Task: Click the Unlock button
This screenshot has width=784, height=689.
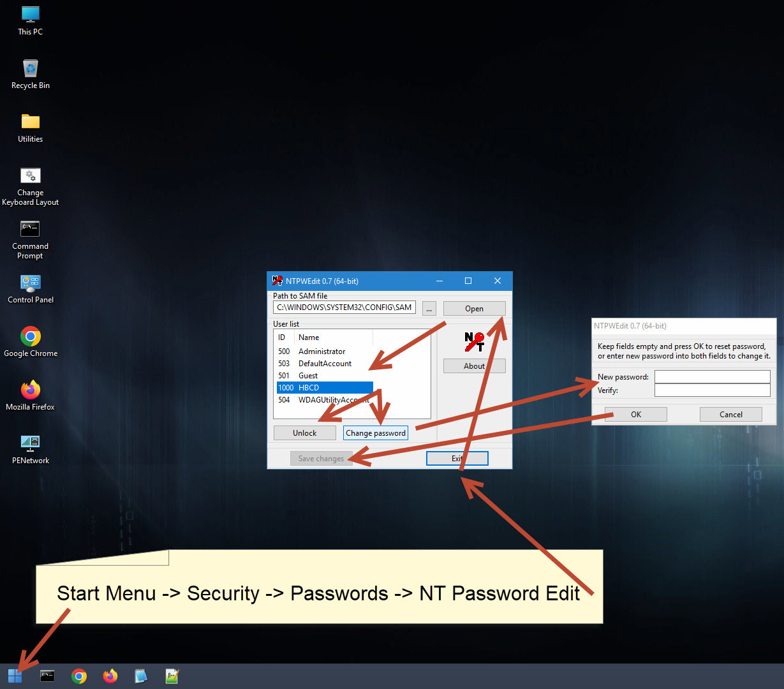Action: (304, 433)
